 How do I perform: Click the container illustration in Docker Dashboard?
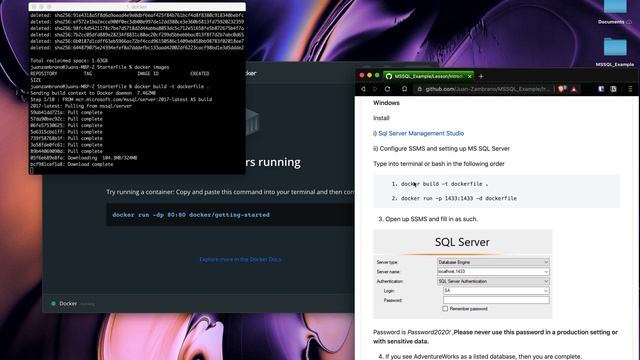tap(252, 122)
